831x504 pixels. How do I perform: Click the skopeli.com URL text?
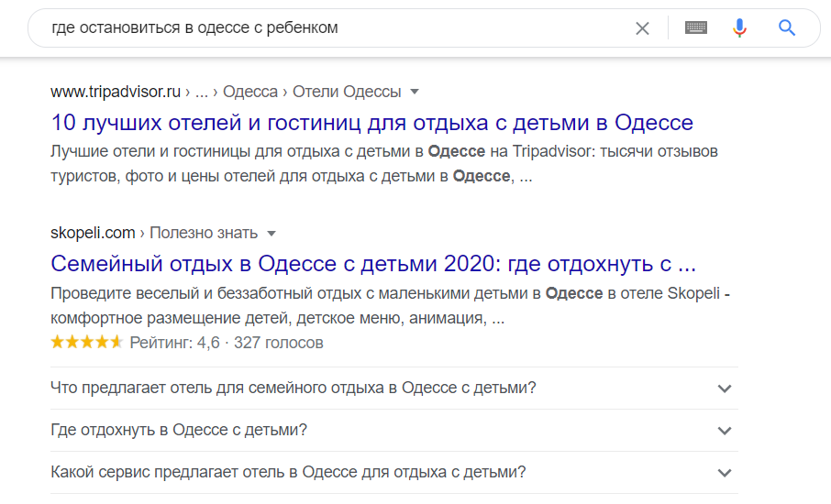click(93, 233)
